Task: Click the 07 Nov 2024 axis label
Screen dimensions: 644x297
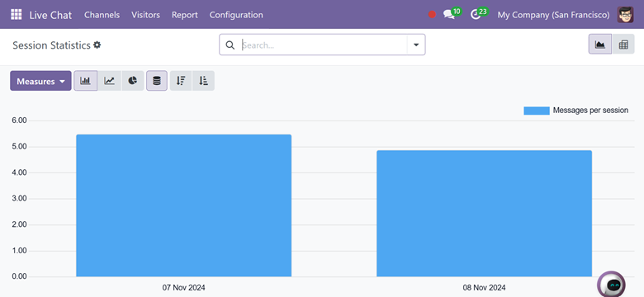Action: (x=183, y=288)
